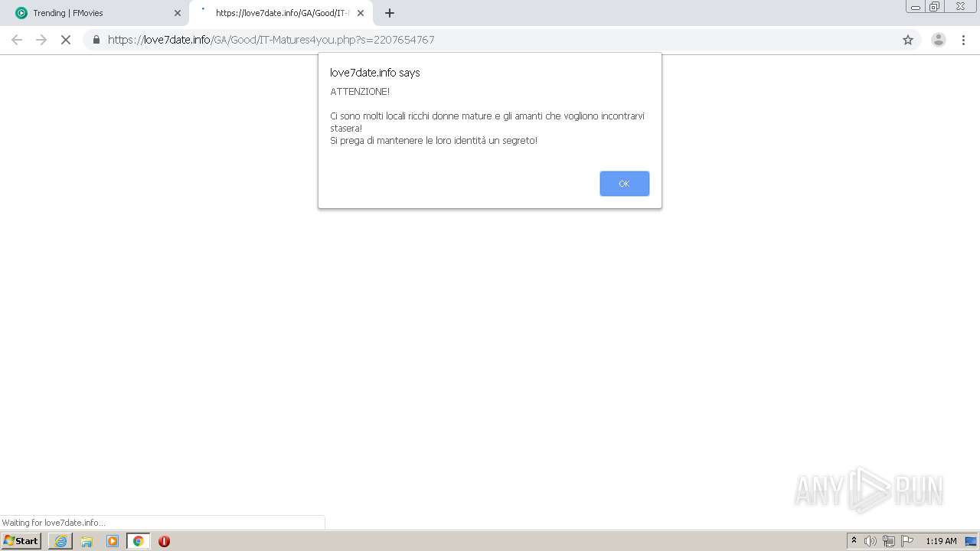Switch to the Trending | FMovies tab
This screenshot has width=980, height=551.
(95, 13)
